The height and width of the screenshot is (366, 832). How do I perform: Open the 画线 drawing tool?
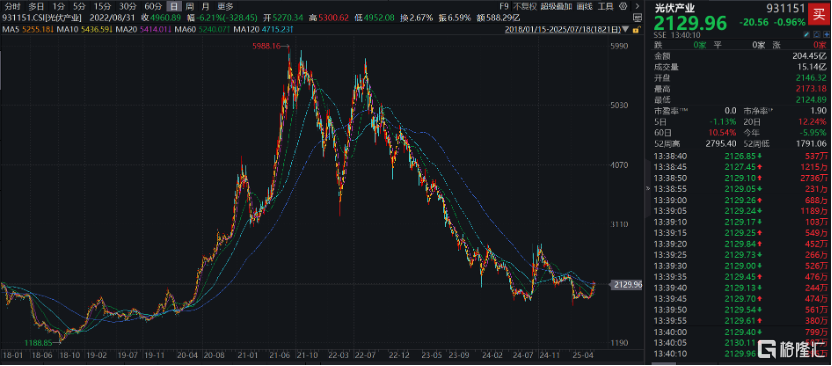point(584,6)
